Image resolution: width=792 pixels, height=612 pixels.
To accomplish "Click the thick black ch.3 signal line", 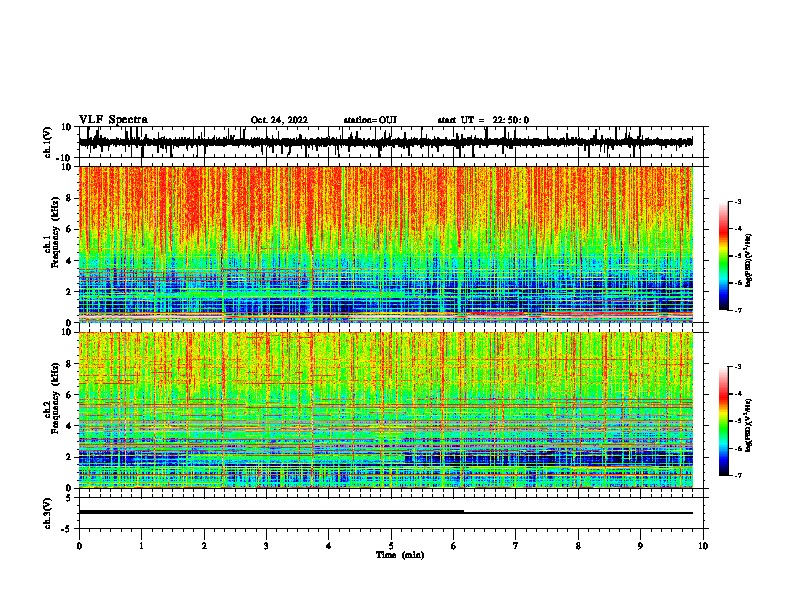I will pos(271,512).
